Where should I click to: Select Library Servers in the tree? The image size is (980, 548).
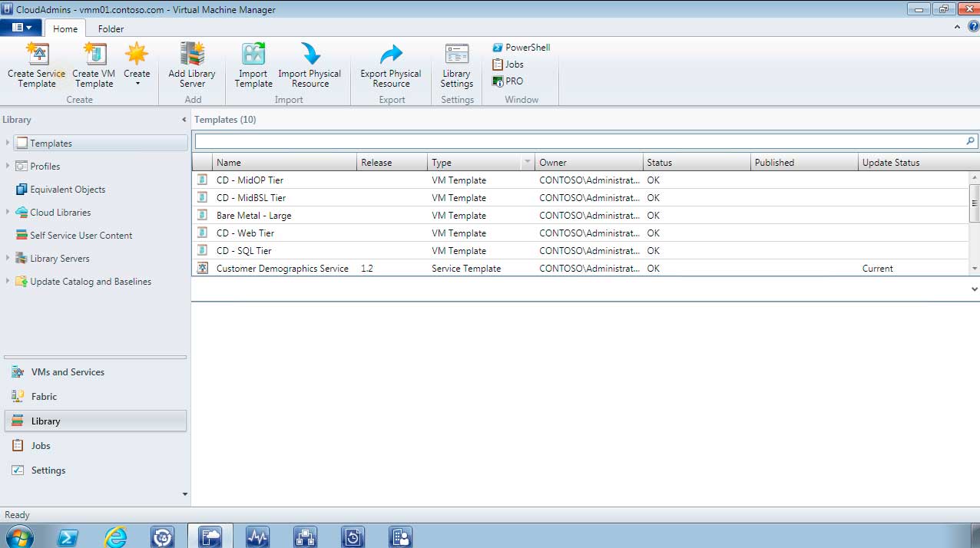pos(52,259)
